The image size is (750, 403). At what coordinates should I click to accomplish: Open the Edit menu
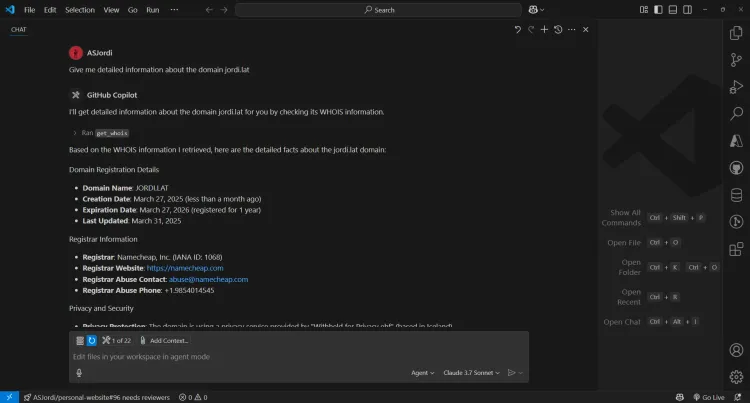pyautogui.click(x=50, y=10)
